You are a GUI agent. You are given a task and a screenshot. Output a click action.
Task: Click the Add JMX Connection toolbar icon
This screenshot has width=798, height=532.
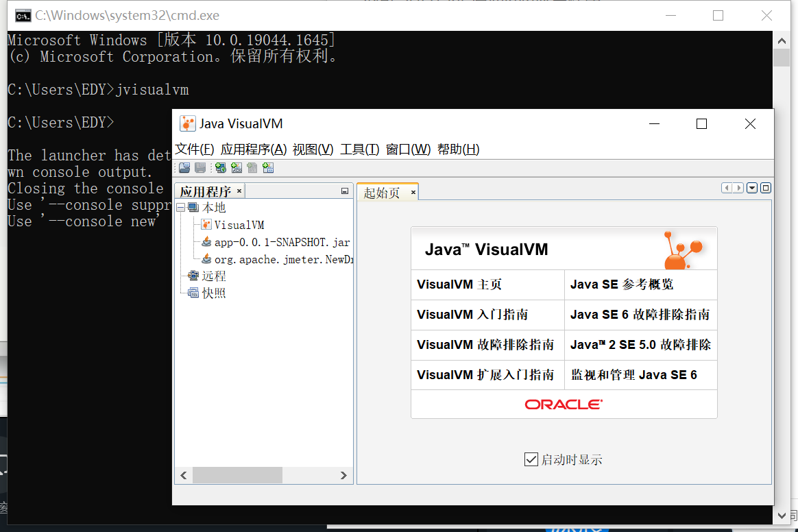click(x=237, y=168)
